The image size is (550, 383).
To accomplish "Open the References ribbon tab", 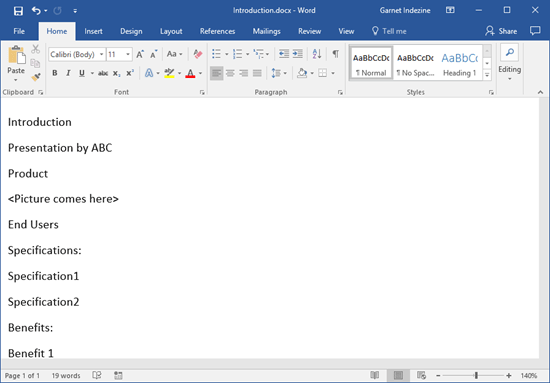I will pyautogui.click(x=217, y=31).
